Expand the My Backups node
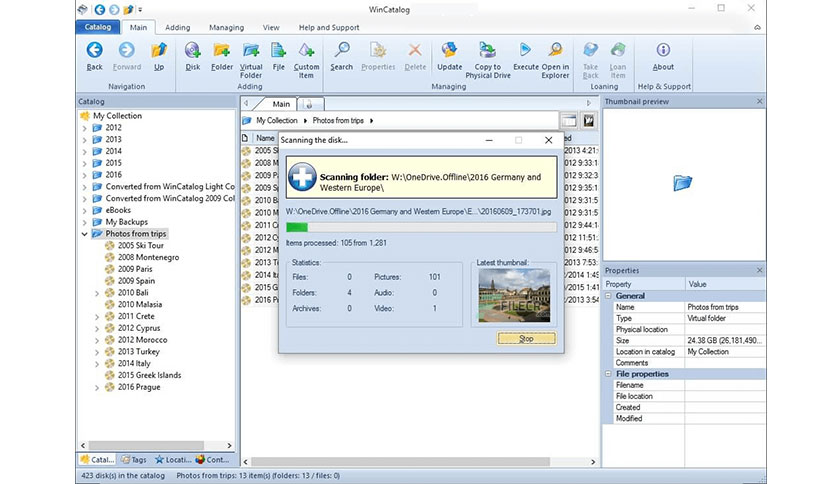 (84, 222)
